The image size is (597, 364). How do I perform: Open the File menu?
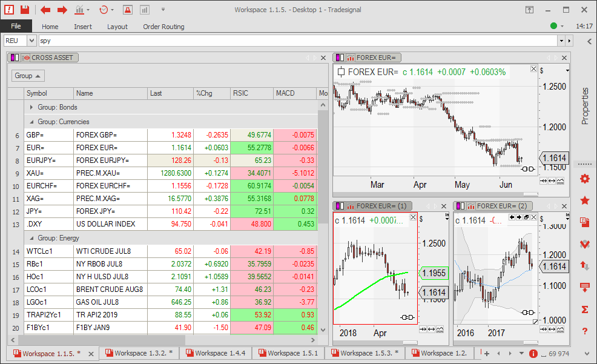point(16,26)
